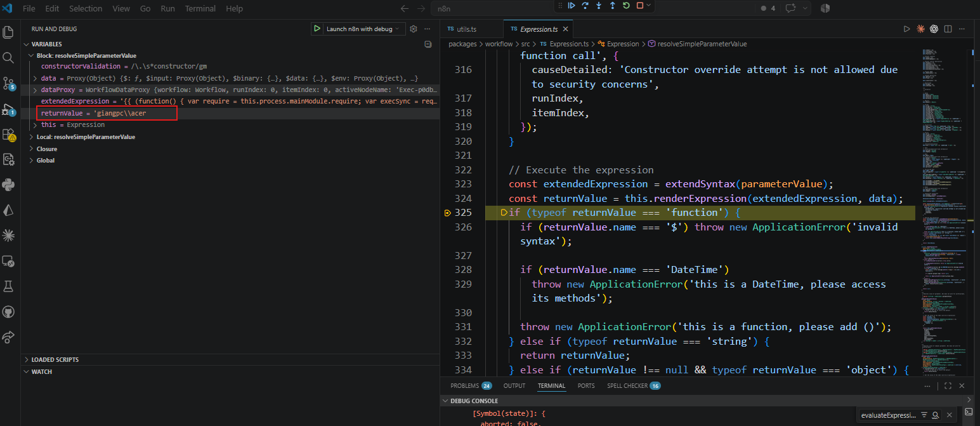
Task: Run file with editor play icon
Action: click(906, 29)
